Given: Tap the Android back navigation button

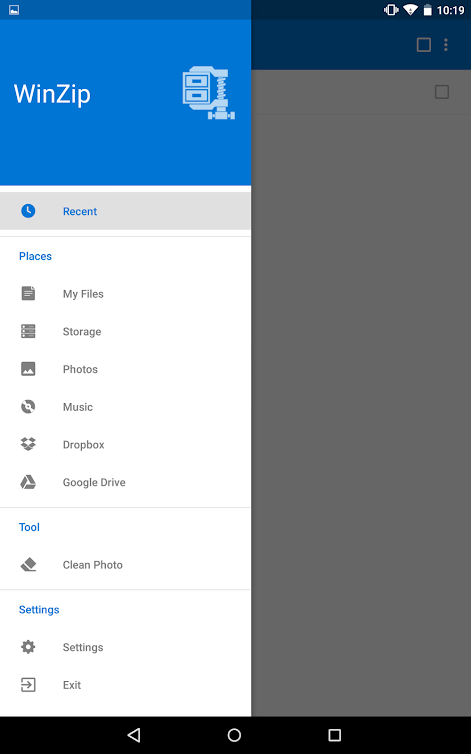Looking at the screenshot, I should coord(134,735).
